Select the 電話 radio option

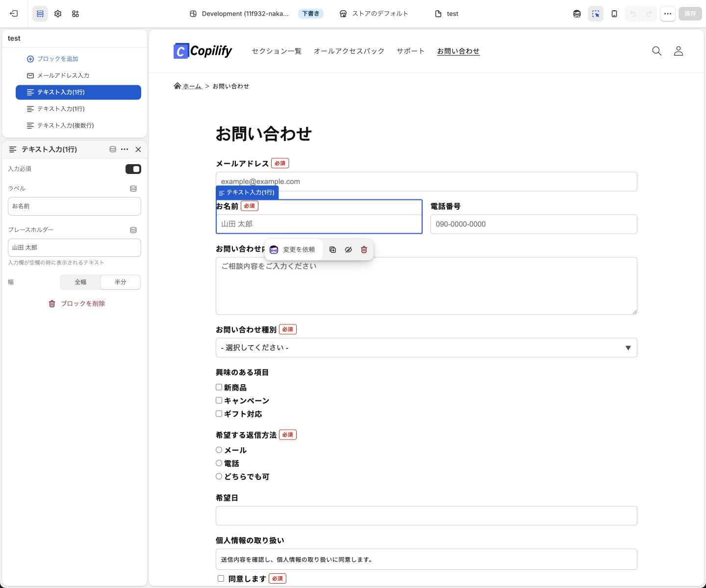click(x=219, y=463)
